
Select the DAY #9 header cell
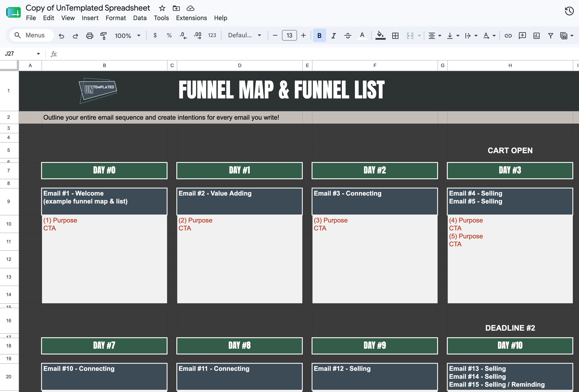coord(375,345)
